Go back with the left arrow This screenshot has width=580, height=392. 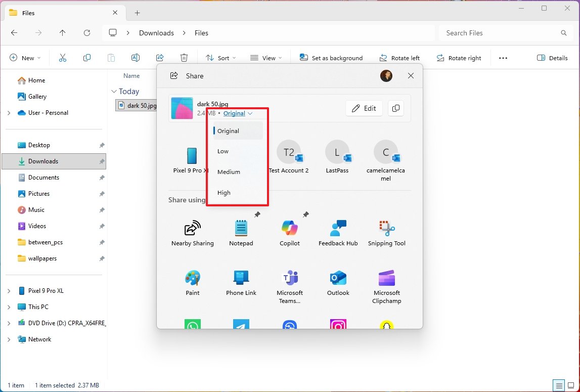pos(14,33)
